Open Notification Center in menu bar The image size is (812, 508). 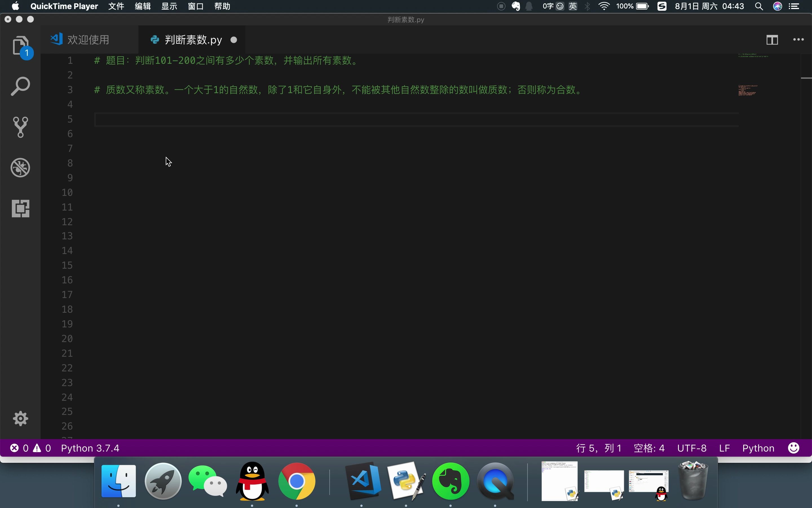click(x=794, y=6)
